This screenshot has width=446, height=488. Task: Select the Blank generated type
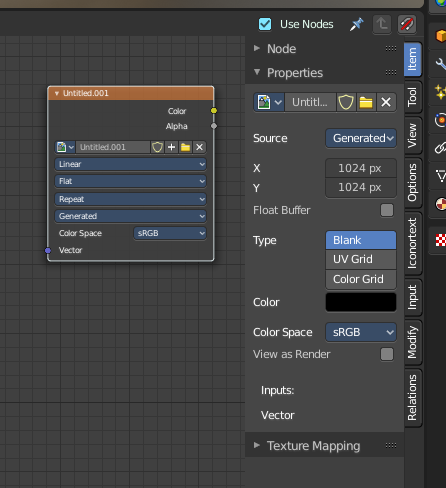361,240
